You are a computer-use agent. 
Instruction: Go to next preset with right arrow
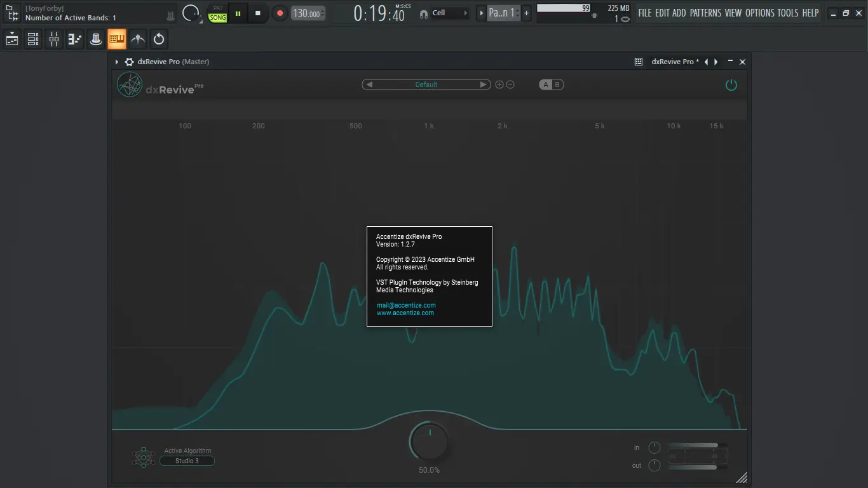[484, 85]
